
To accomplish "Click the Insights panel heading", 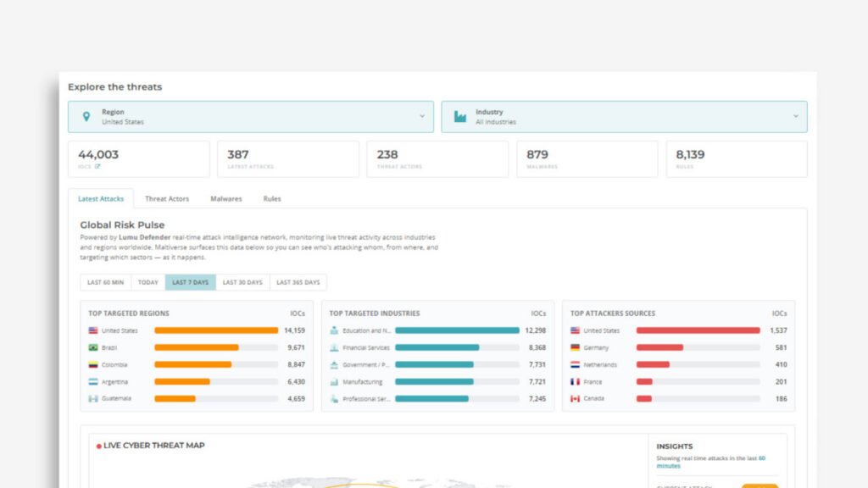I will [x=674, y=446].
